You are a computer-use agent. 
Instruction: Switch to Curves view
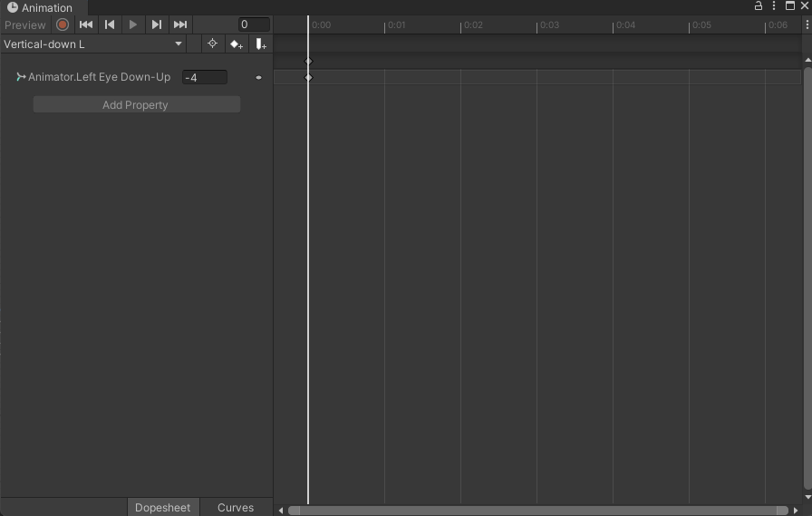(236, 507)
